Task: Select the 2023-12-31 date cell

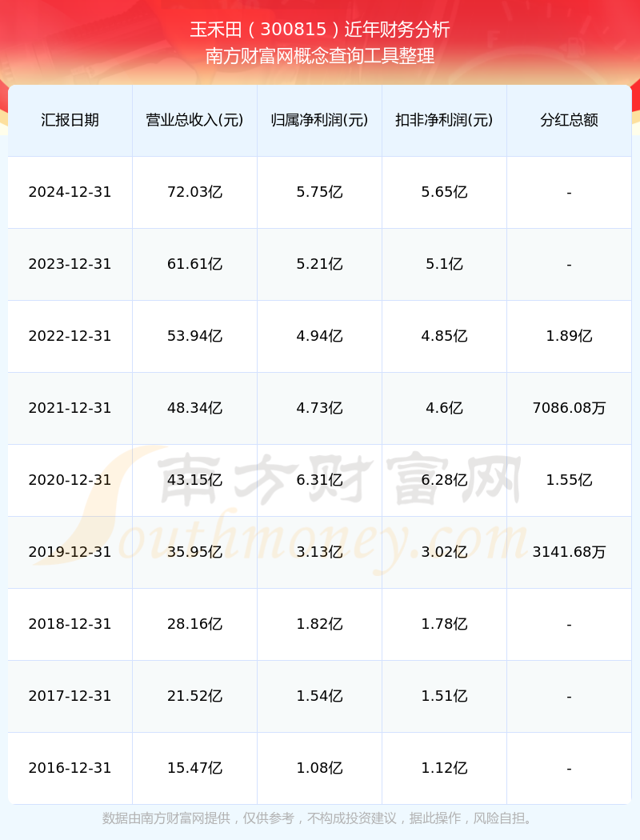Action: 70,265
